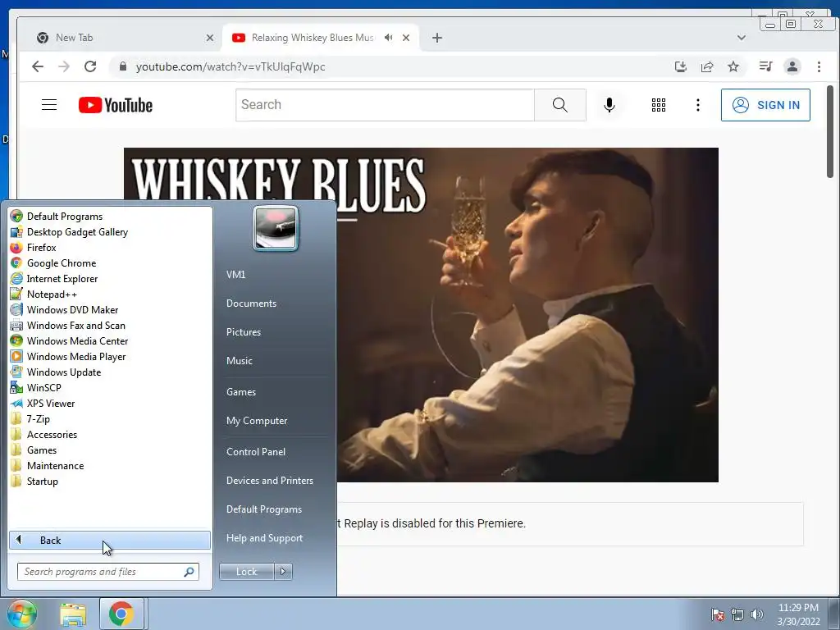Screen dimensions: 840x630
Task: Click the user account picture in the Start menu
Action: (276, 228)
